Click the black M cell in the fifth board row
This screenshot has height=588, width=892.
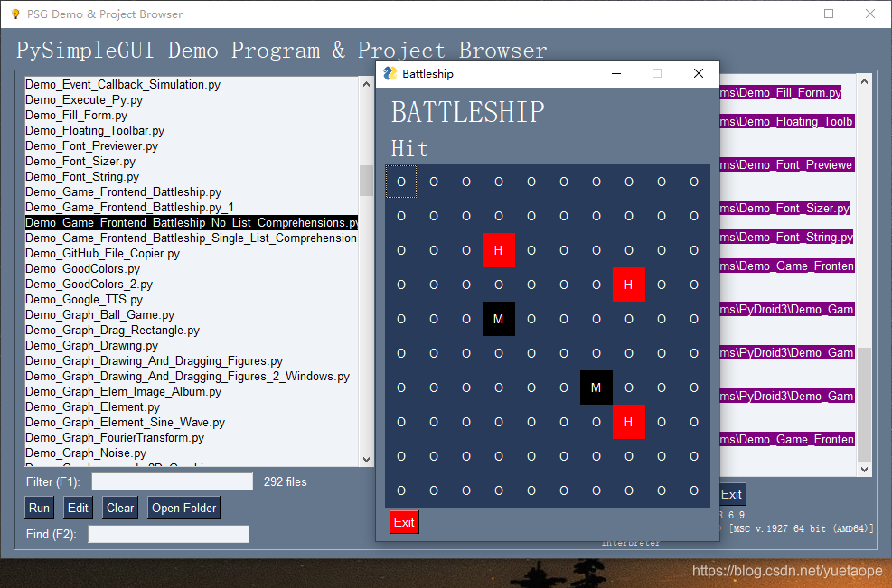(498, 319)
